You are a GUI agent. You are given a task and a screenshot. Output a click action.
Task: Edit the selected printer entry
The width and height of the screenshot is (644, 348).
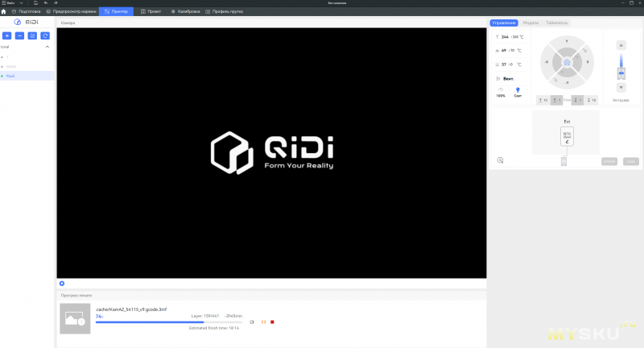click(x=32, y=35)
